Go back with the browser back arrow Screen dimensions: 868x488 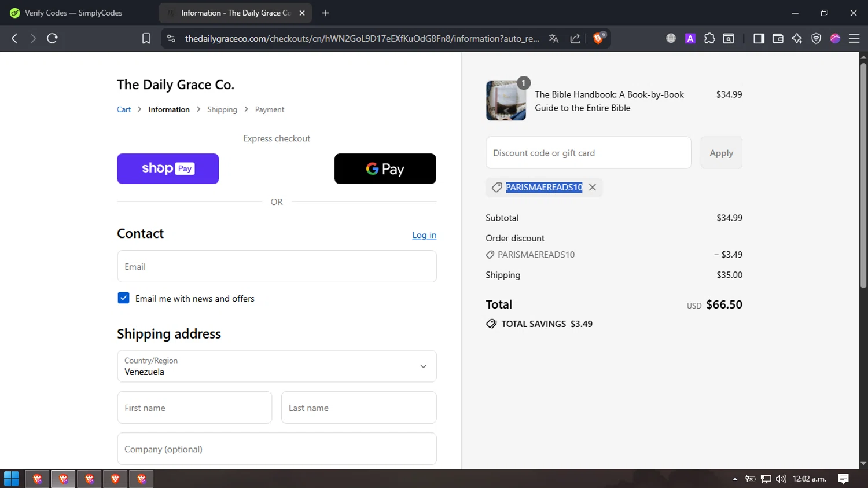14,38
